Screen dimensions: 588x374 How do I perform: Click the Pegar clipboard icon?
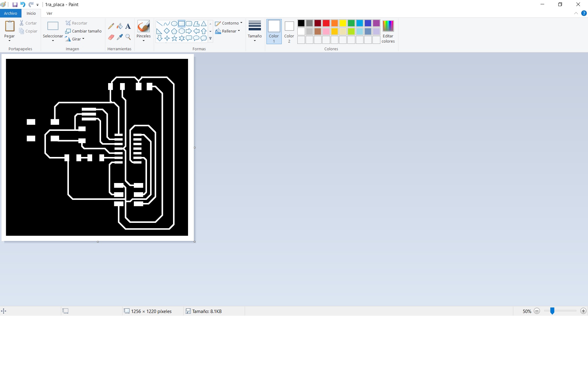[9, 26]
